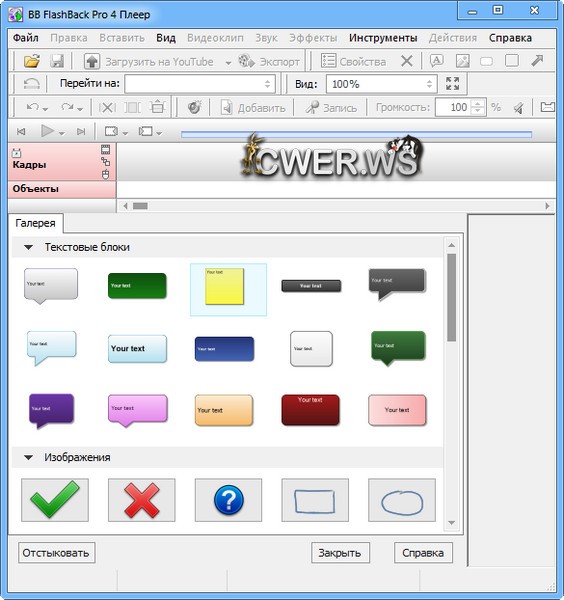Click the Upload to YouTube arrow icon
564x600 pixels.
click(x=92, y=61)
